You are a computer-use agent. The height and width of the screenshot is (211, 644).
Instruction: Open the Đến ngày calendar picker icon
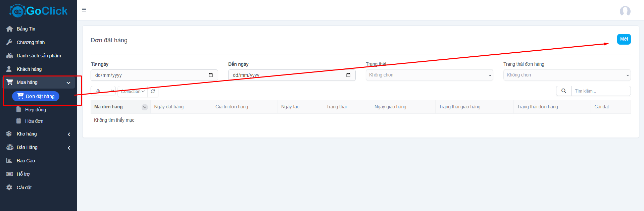348,75
